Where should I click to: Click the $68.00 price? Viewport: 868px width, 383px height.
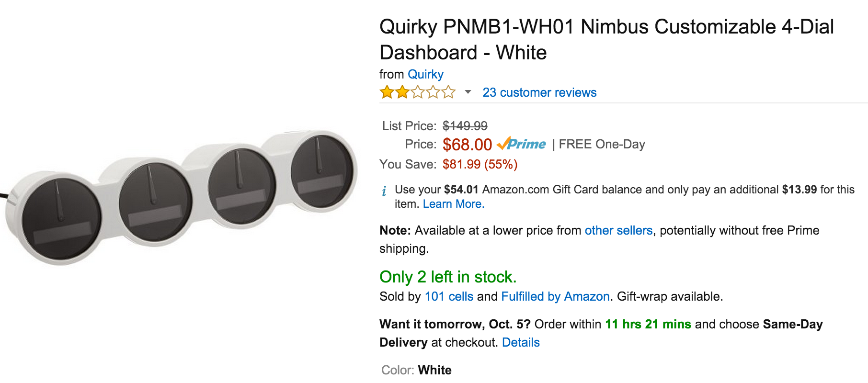click(467, 145)
